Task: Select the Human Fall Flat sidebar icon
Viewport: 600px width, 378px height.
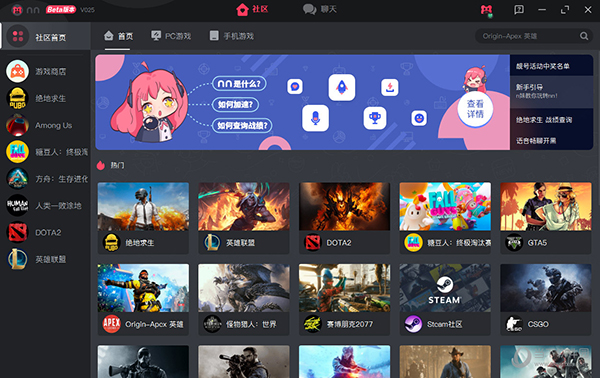Action: [17, 205]
